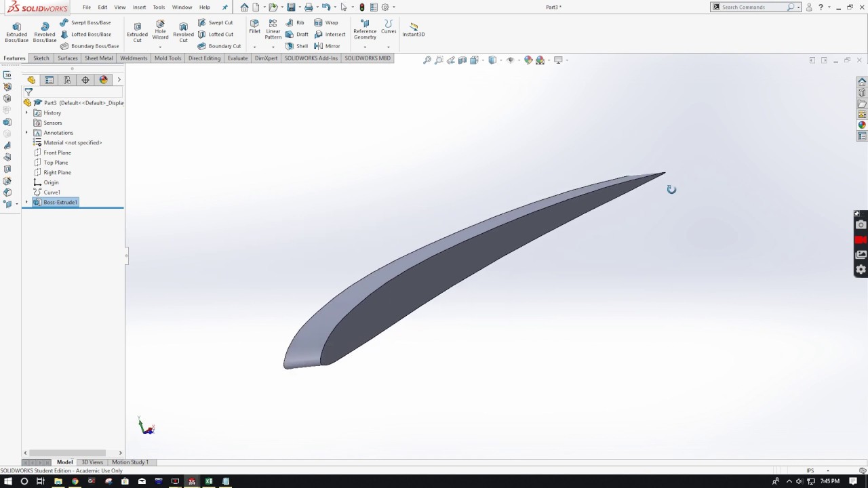
Task: Select the Revolved Cut tool
Action: (x=183, y=32)
